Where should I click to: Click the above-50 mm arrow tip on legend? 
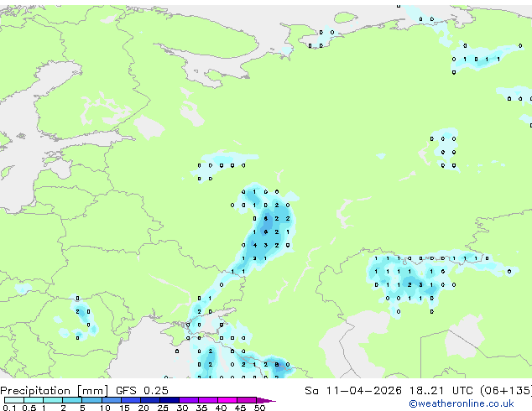tap(266, 400)
